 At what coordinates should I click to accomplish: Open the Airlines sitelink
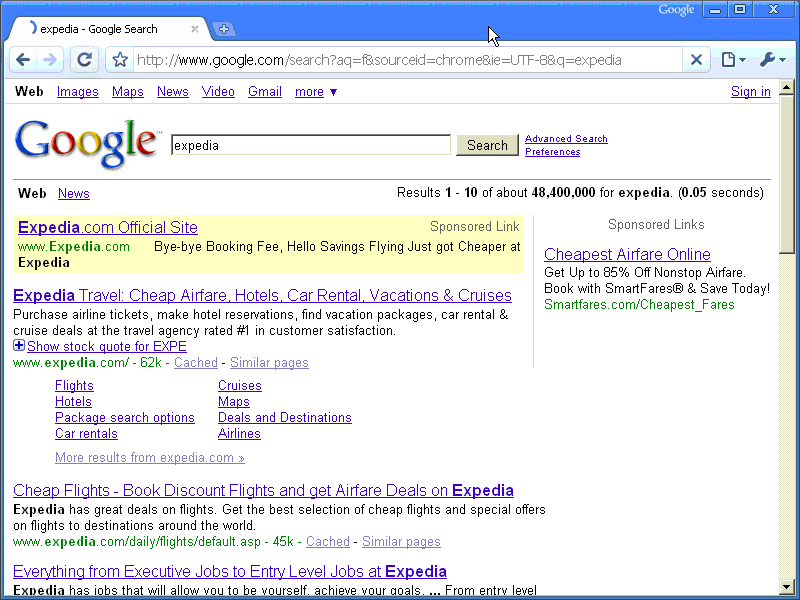(239, 434)
